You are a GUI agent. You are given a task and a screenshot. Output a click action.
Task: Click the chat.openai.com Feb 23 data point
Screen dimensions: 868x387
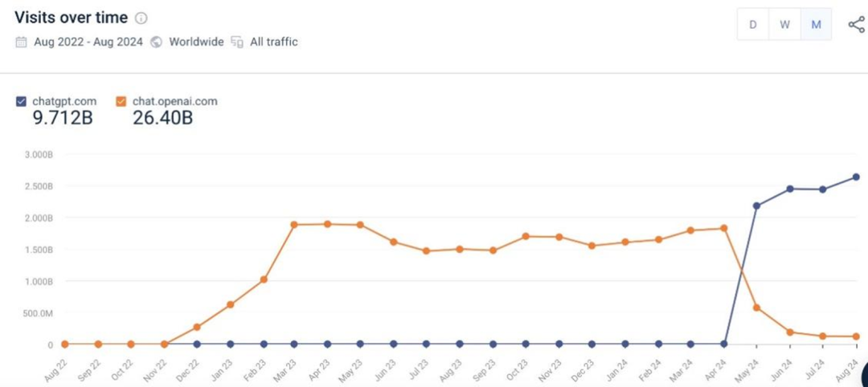coord(264,279)
